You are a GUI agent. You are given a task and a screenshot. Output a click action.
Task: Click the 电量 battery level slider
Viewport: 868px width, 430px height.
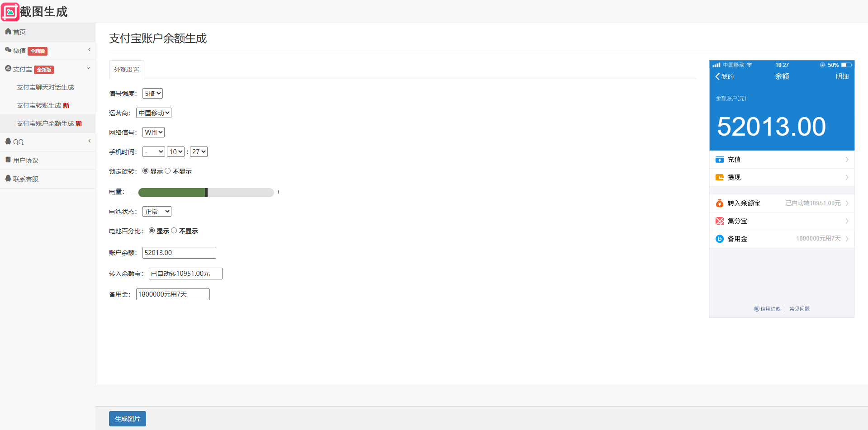click(206, 193)
